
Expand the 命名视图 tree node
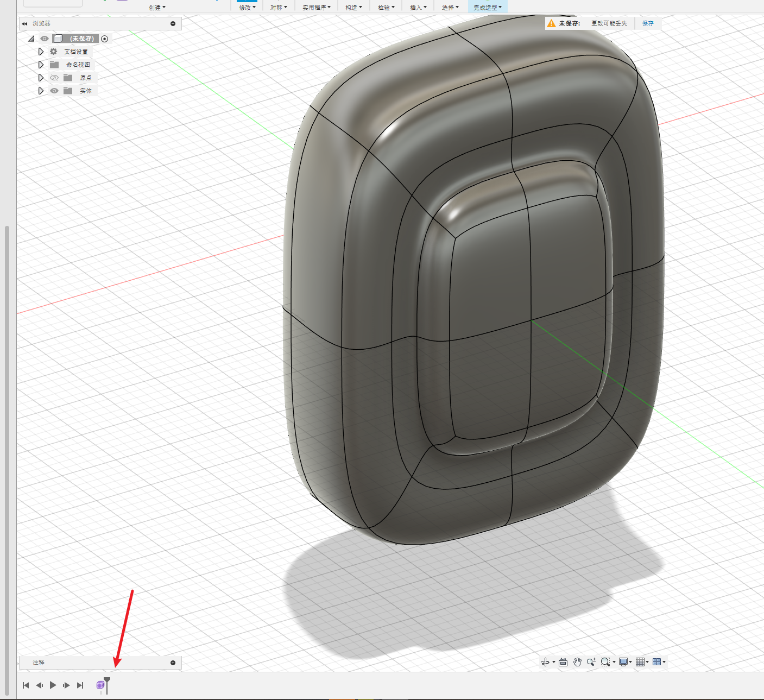point(41,65)
